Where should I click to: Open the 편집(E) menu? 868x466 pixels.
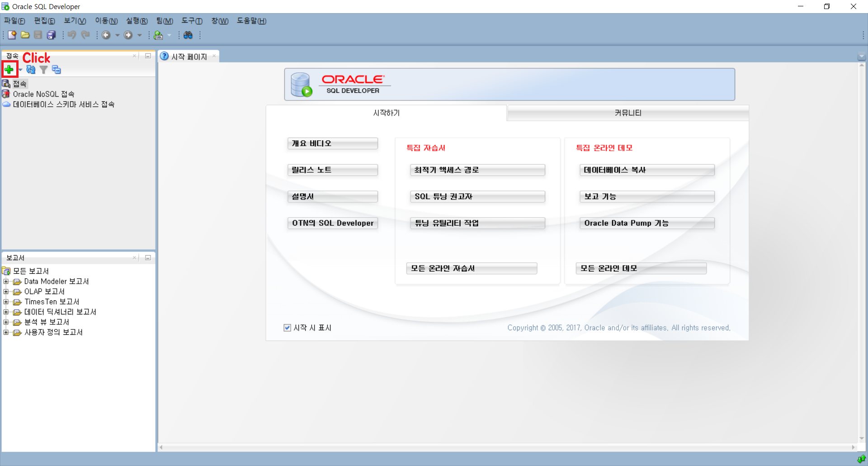(44, 21)
